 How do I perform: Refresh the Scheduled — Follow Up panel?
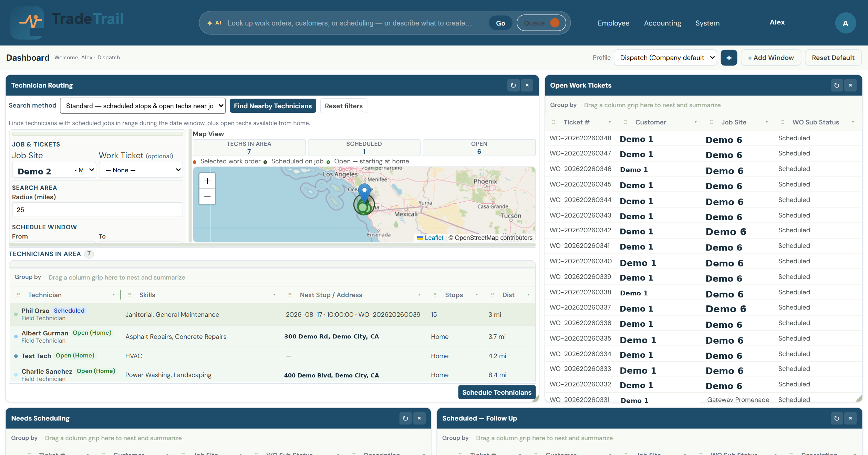pyautogui.click(x=837, y=418)
